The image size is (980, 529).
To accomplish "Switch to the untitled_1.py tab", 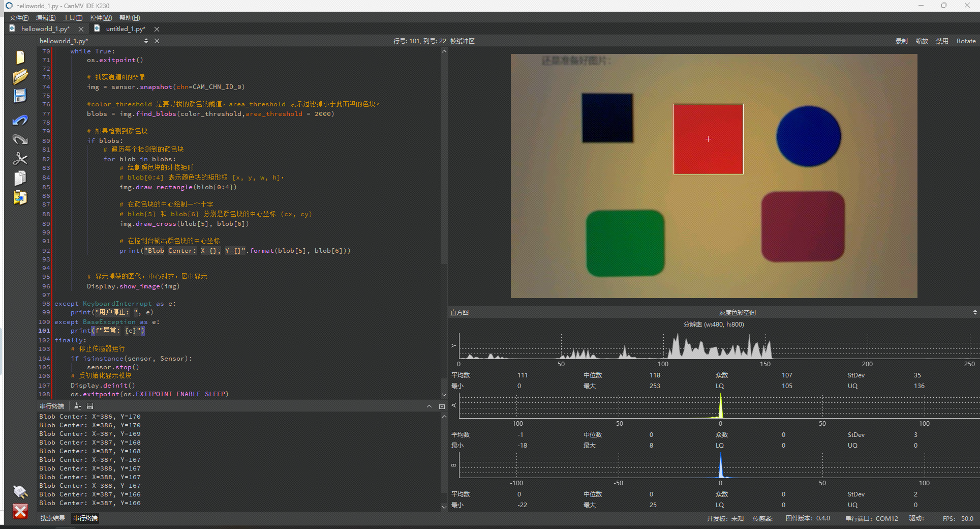I will (126, 29).
